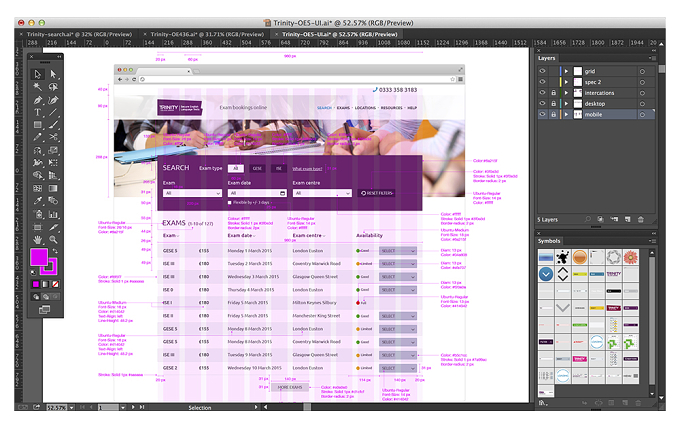The width and height of the screenshot is (680, 428).
Task: Unlock the desktop layer
Action: tap(553, 104)
